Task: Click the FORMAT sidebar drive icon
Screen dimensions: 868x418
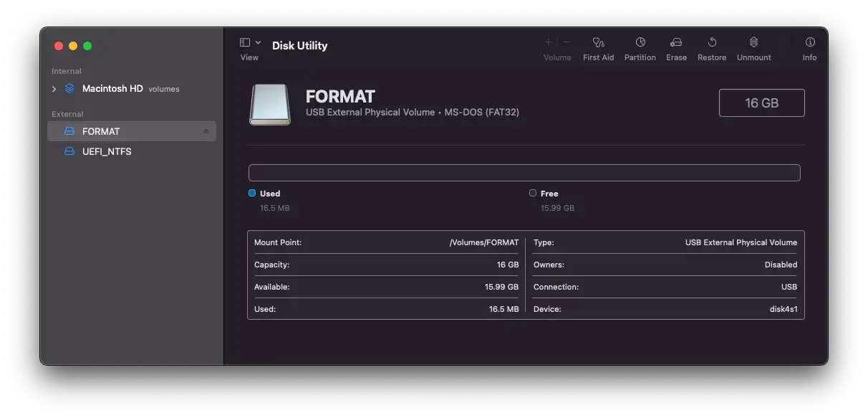Action: (x=69, y=131)
